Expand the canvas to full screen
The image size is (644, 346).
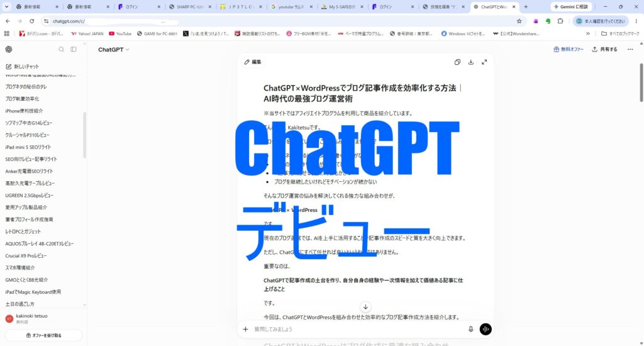point(484,62)
